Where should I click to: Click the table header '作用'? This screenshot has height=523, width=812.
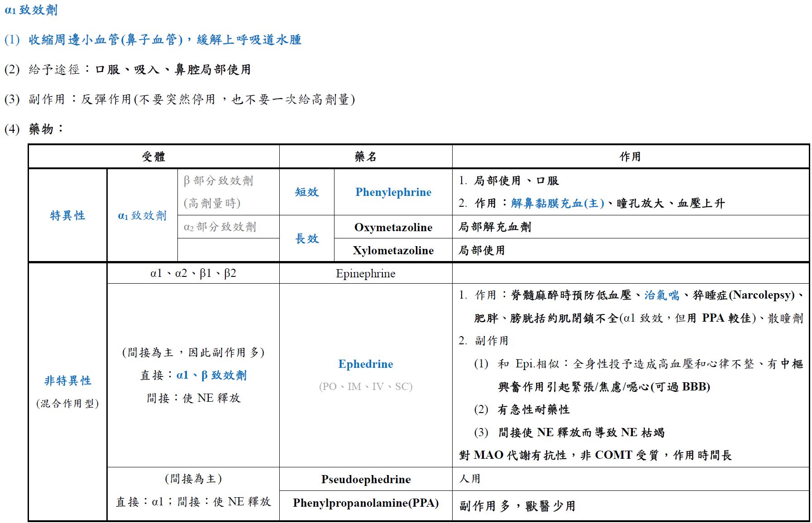[630, 157]
